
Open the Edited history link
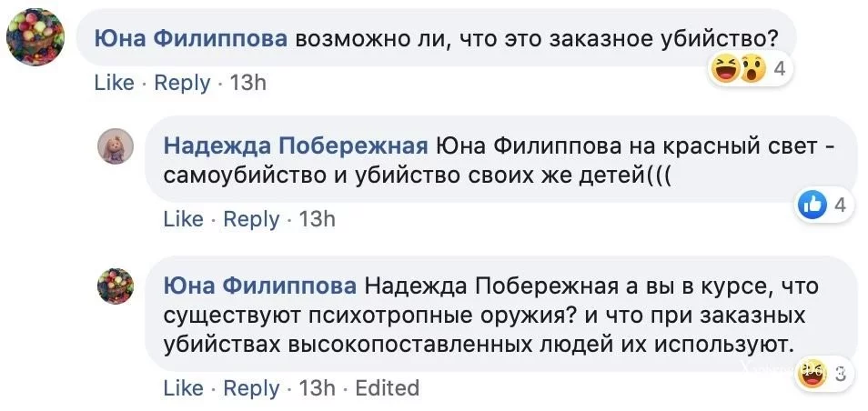coord(387,388)
